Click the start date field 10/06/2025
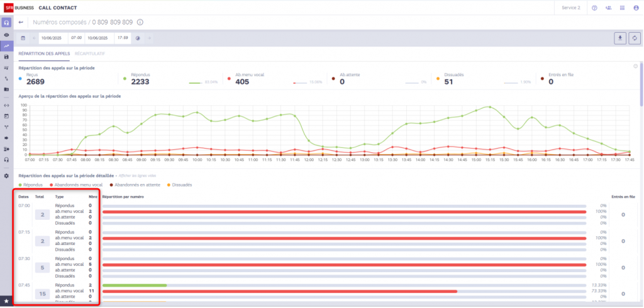The image size is (644, 308). pyautogui.click(x=52, y=38)
